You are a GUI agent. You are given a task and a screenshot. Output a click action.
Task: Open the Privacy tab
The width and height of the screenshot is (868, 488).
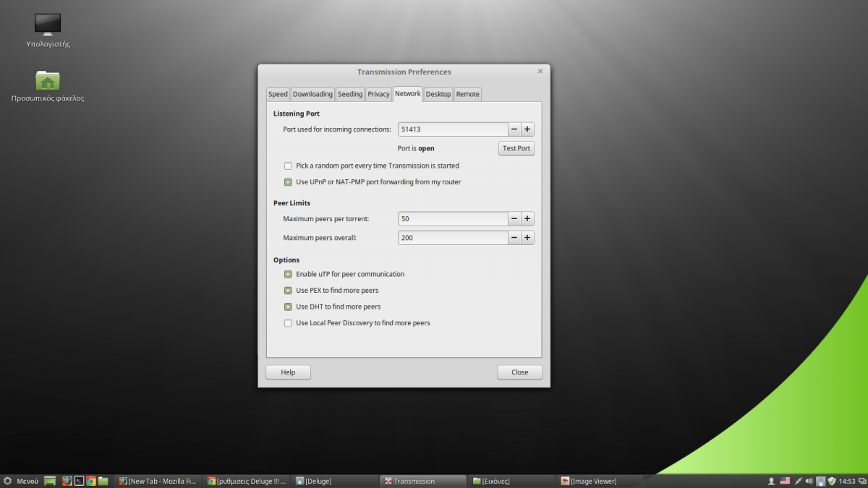coord(378,94)
